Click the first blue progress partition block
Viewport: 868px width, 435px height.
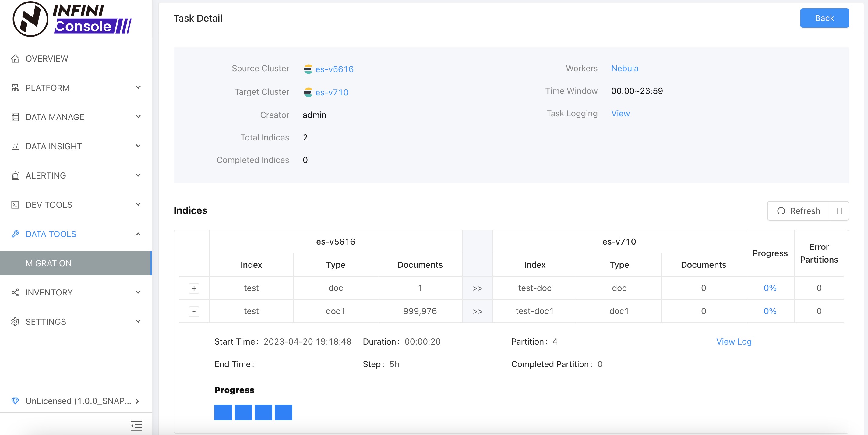pyautogui.click(x=223, y=412)
